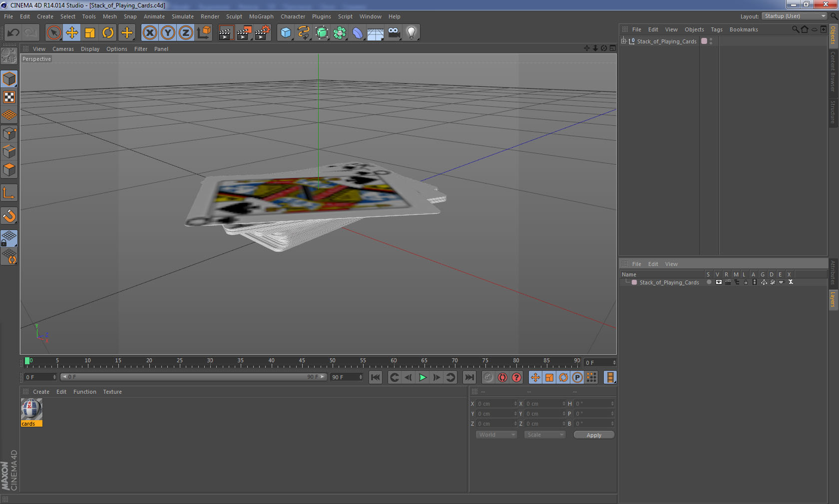Viewport: 839px width, 504px height.
Task: Toggle Y axis lock
Action: click(x=168, y=33)
